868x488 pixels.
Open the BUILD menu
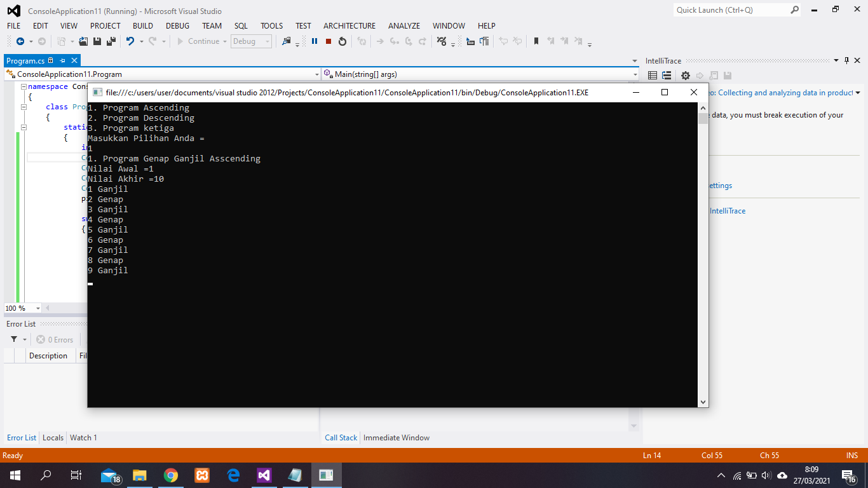coord(143,26)
